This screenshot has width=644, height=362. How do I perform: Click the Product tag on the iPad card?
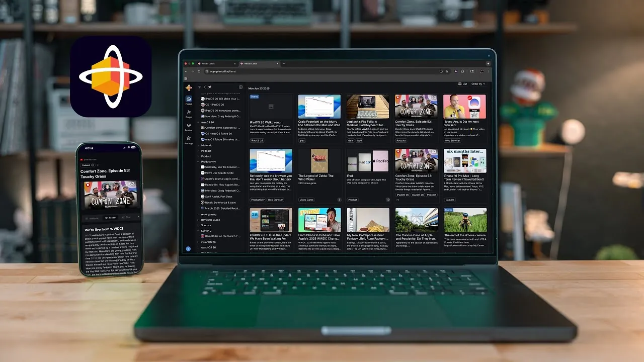point(353,200)
